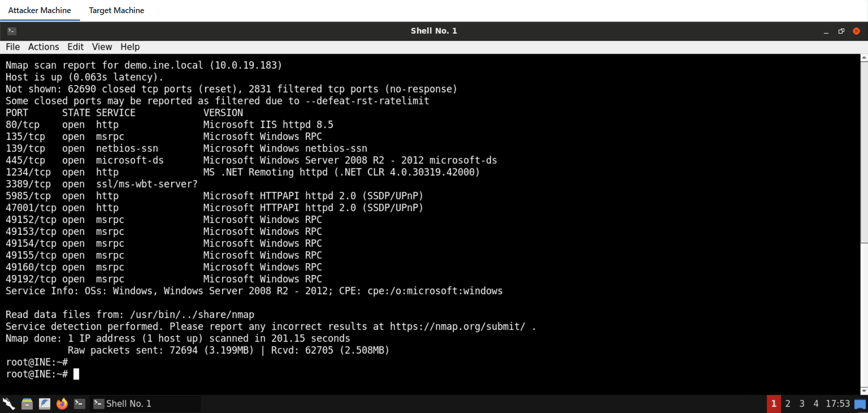The width and height of the screenshot is (868, 413).
Task: Switch to workspace 2
Action: click(x=788, y=404)
